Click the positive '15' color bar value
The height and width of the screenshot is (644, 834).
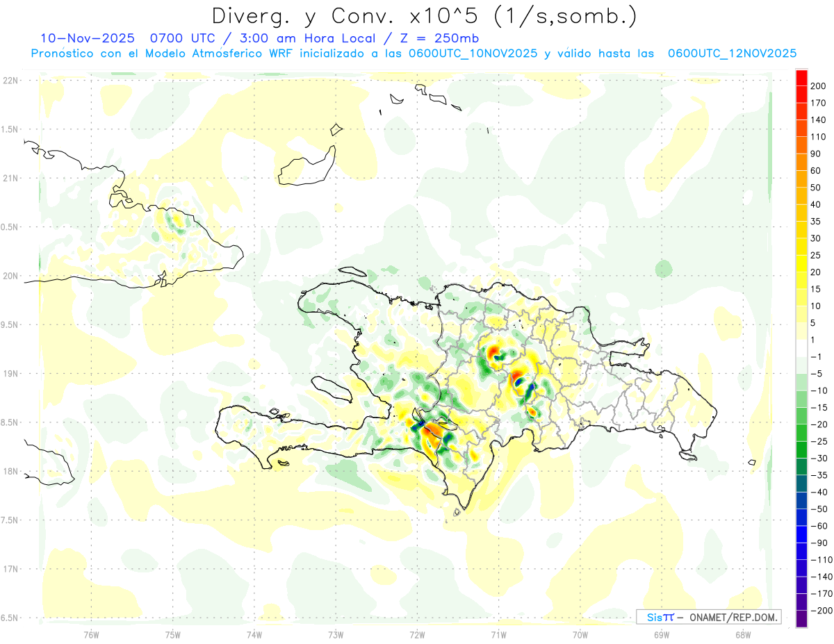[817, 289]
